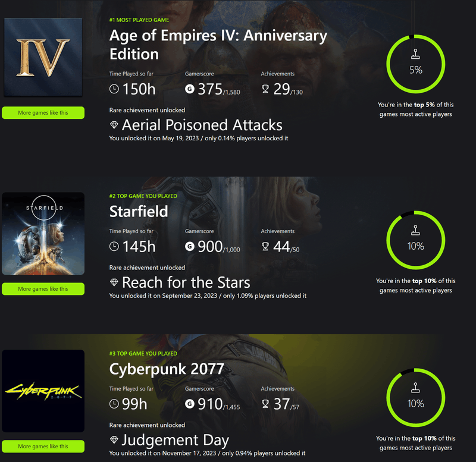Click the trophy icon beside 29 achievements
This screenshot has width=476, height=462.
(x=265, y=90)
